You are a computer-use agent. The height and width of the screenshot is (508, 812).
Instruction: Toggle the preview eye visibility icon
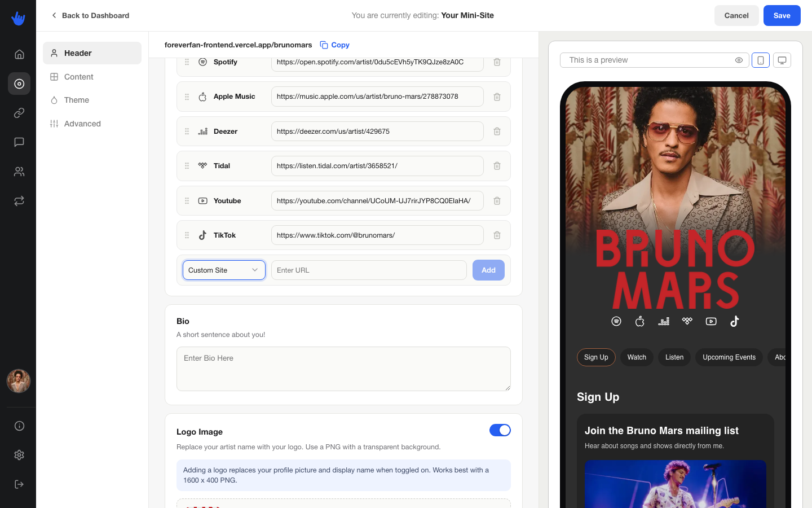coord(739,60)
